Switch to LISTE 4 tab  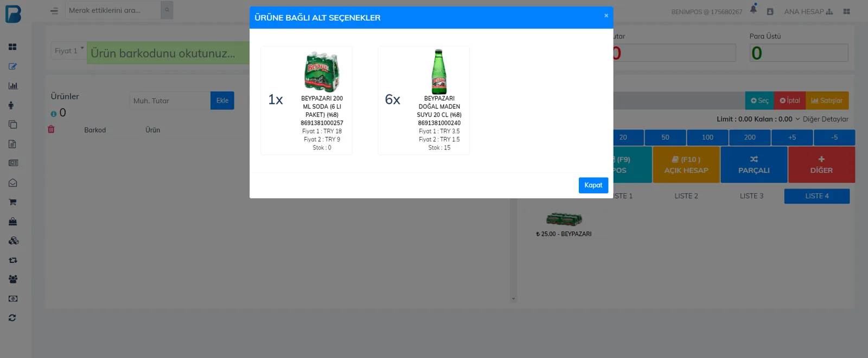click(x=817, y=196)
